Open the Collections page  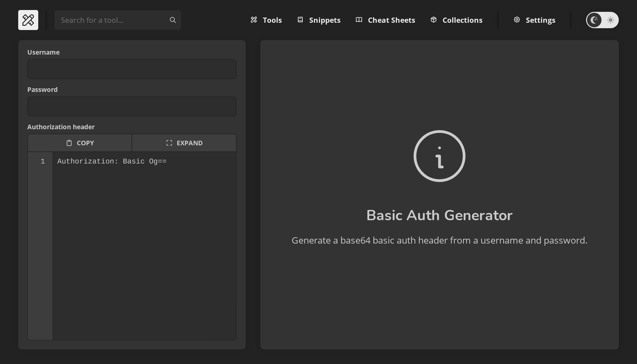pyautogui.click(x=456, y=20)
